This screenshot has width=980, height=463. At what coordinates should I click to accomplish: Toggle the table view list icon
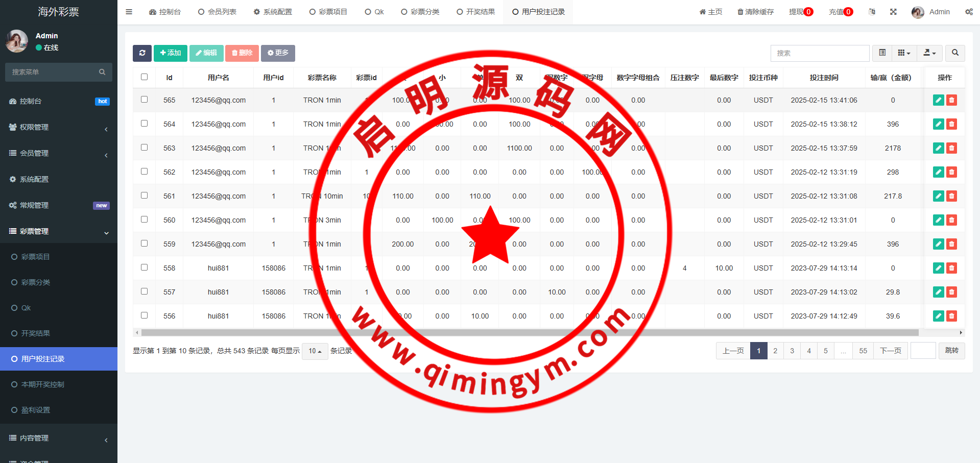click(x=882, y=53)
